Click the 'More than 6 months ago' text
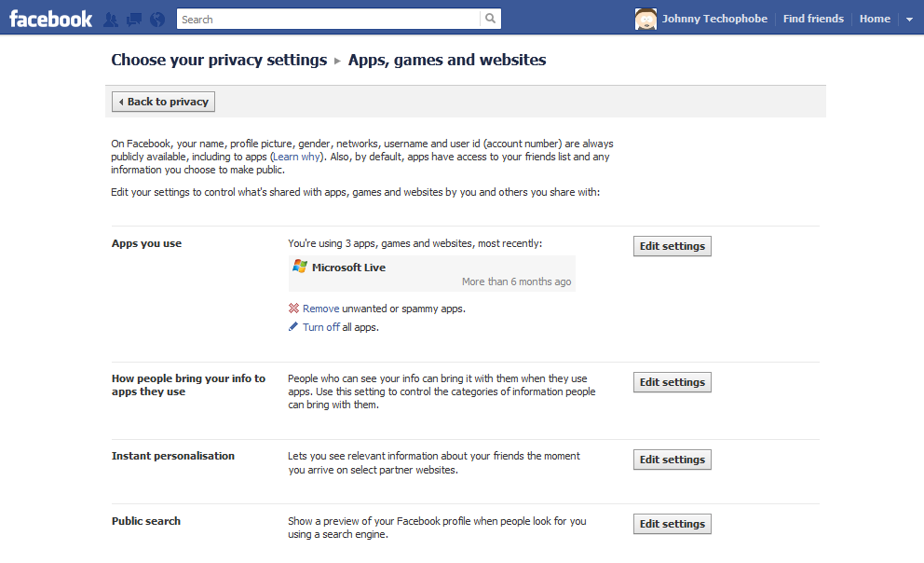This screenshot has height=563, width=924. click(516, 281)
